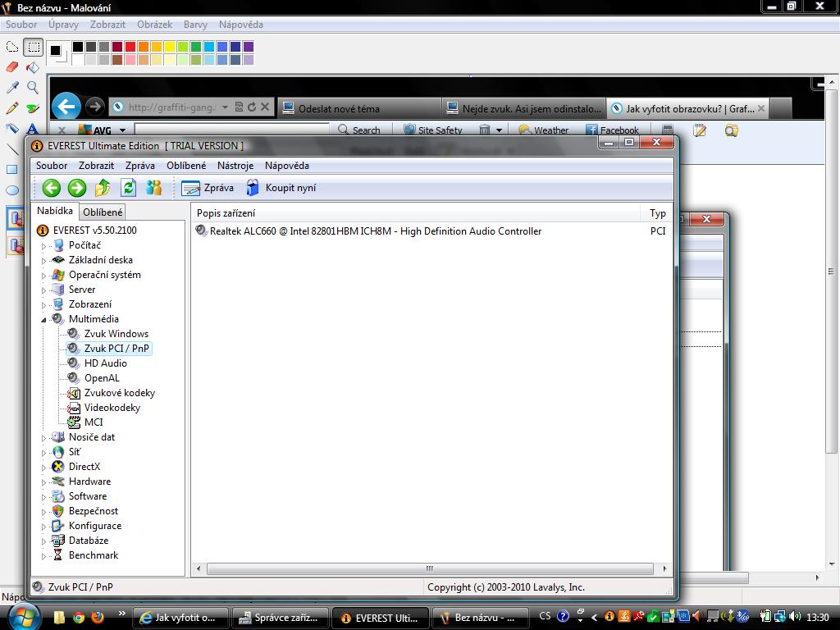This screenshot has width=840, height=630.
Task: Select the Paint eraser tool
Action: tap(11, 67)
